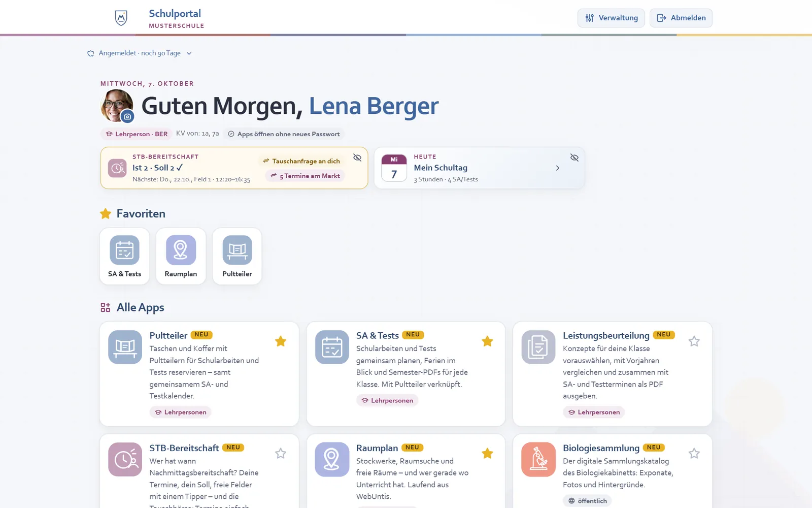This screenshot has width=812, height=508.
Task: Open the SA & Tests app card icon
Action: point(332,347)
